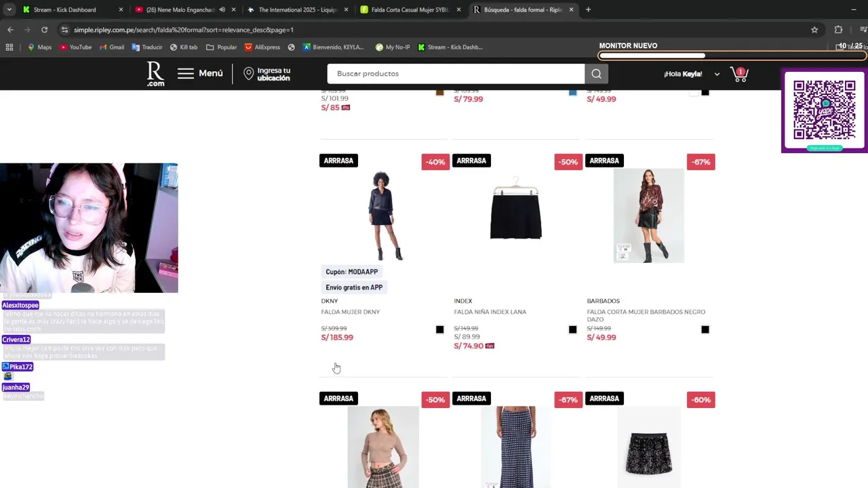Expand the Hola Keyla account dropdown
This screenshot has width=868, height=488.
point(692,74)
